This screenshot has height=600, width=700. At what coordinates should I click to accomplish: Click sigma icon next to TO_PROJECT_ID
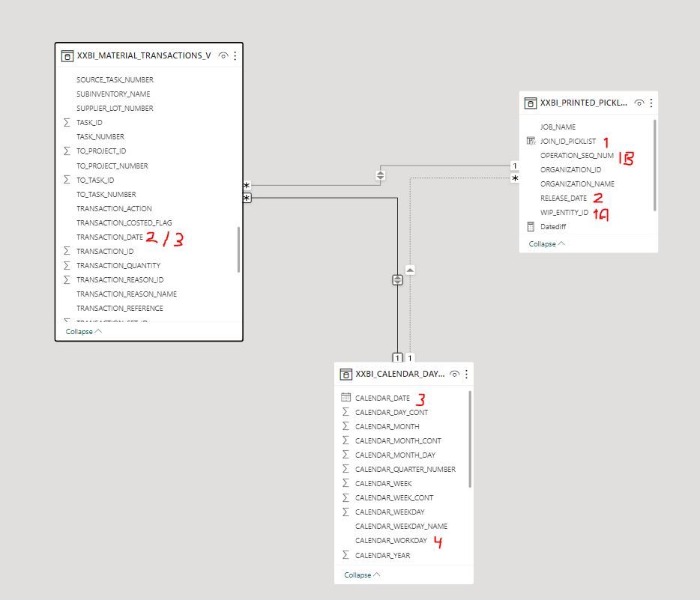tap(67, 151)
